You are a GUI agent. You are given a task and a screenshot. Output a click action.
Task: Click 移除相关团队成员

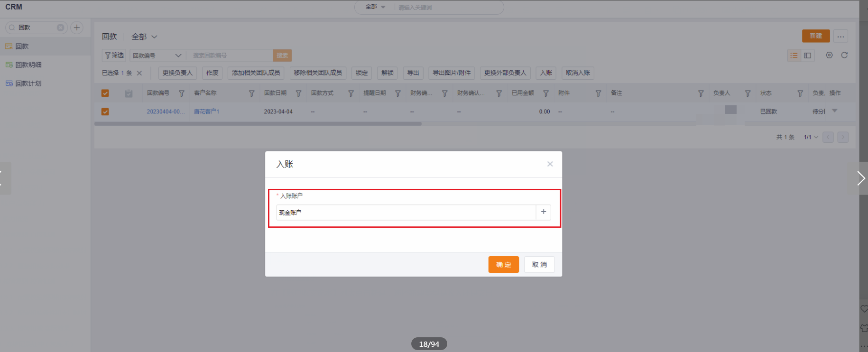click(318, 73)
